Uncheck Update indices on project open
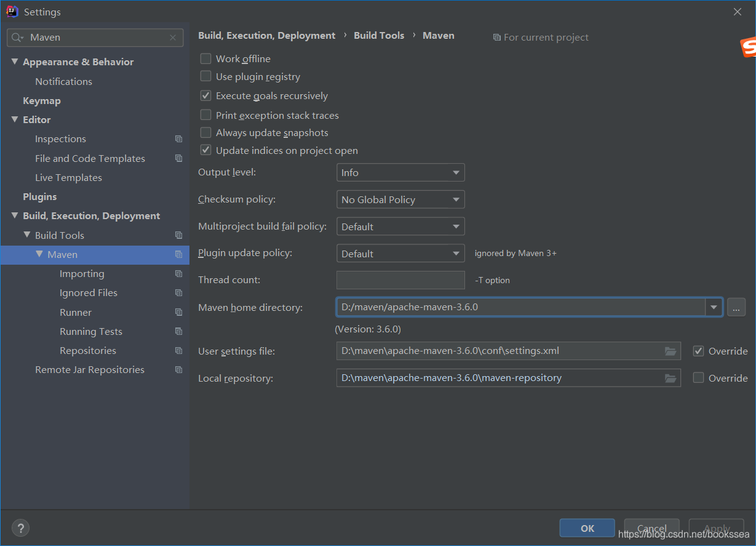The width and height of the screenshot is (756, 546). [206, 150]
